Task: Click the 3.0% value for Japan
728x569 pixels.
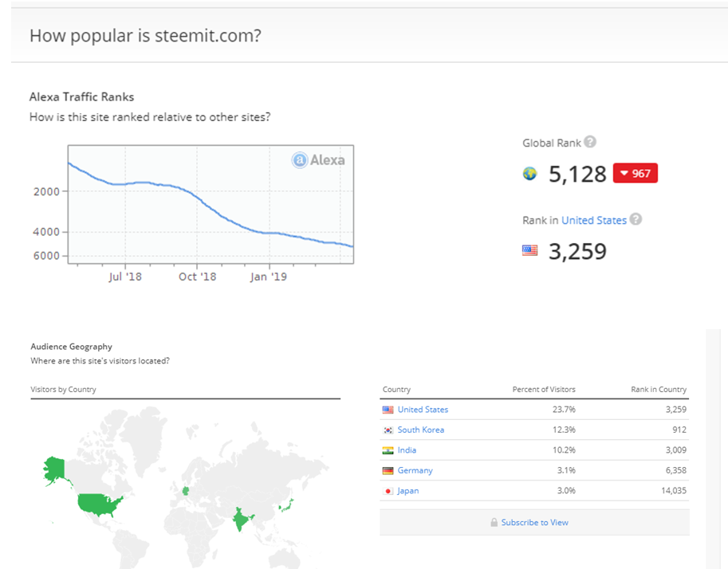Action: 566,491
